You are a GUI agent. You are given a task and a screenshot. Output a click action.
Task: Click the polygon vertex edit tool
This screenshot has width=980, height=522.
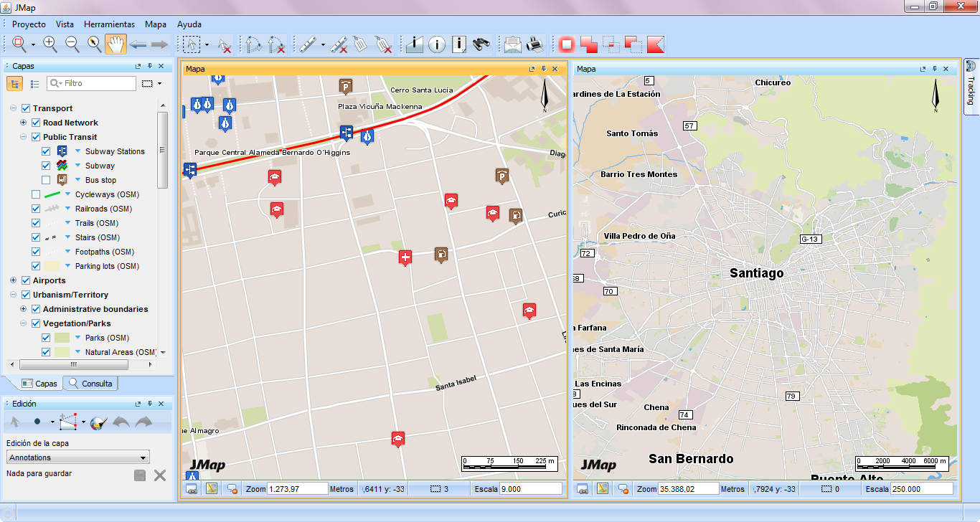pos(69,422)
